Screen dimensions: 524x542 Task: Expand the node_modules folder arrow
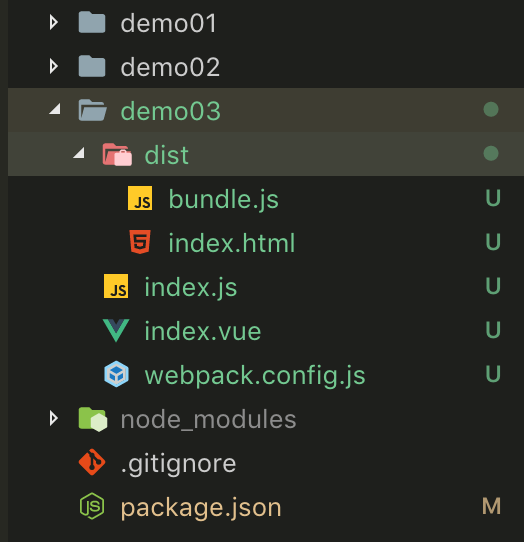(x=54, y=419)
